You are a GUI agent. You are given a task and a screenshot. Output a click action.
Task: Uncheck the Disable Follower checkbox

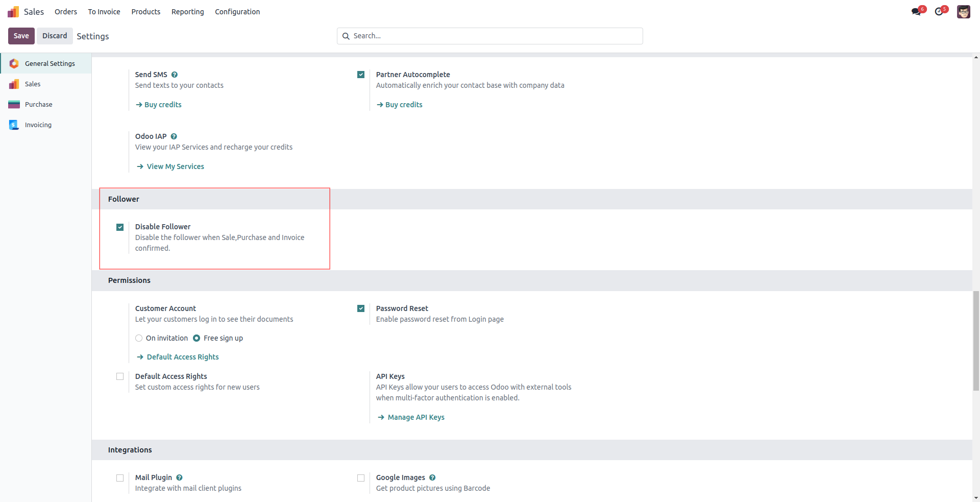[120, 227]
